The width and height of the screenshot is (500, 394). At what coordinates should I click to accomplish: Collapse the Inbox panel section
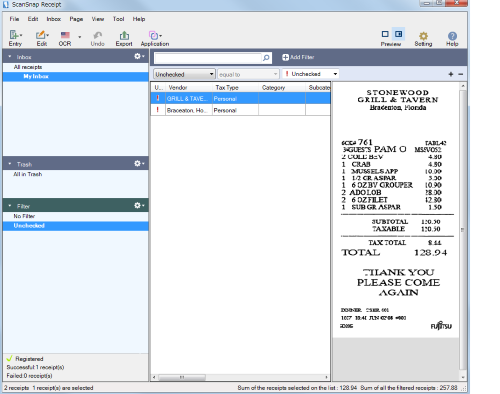pyautogui.click(x=10, y=57)
